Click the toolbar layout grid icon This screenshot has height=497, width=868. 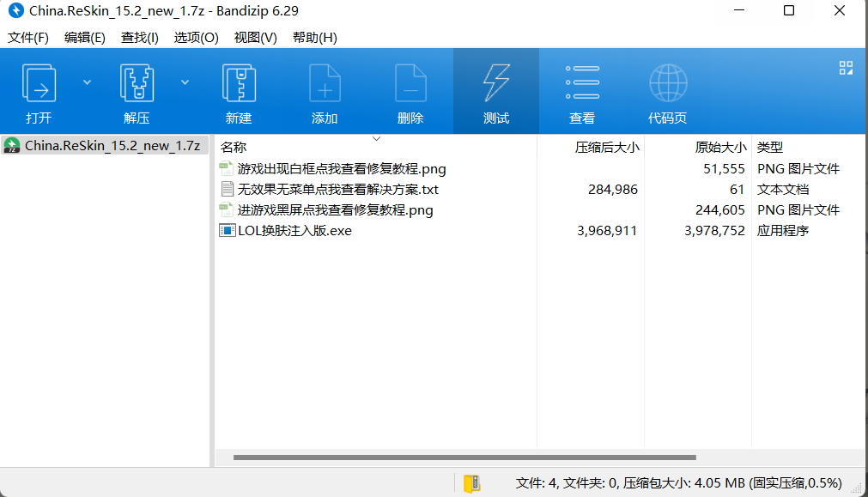[x=846, y=68]
